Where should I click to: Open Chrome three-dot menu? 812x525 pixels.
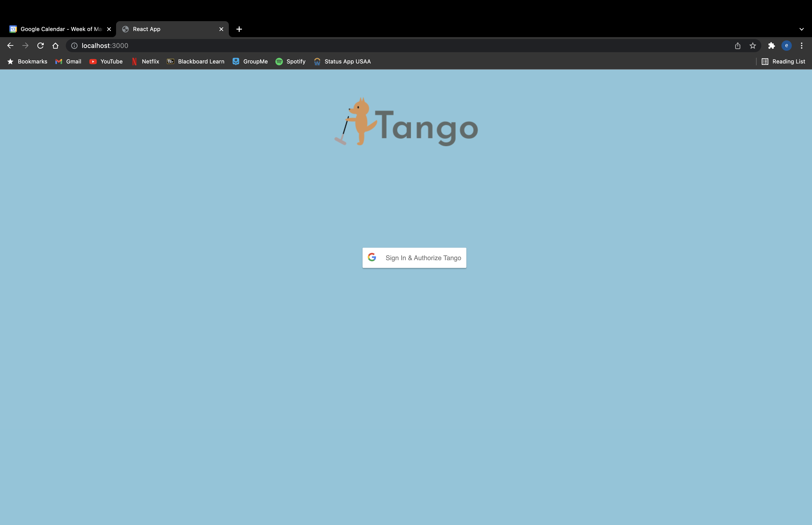click(x=801, y=46)
